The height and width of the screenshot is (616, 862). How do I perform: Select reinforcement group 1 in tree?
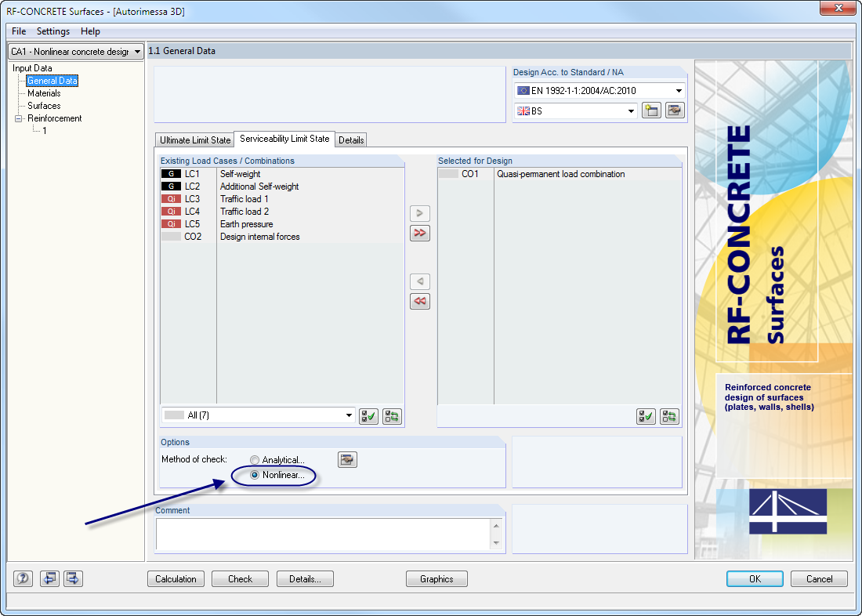coord(45,131)
